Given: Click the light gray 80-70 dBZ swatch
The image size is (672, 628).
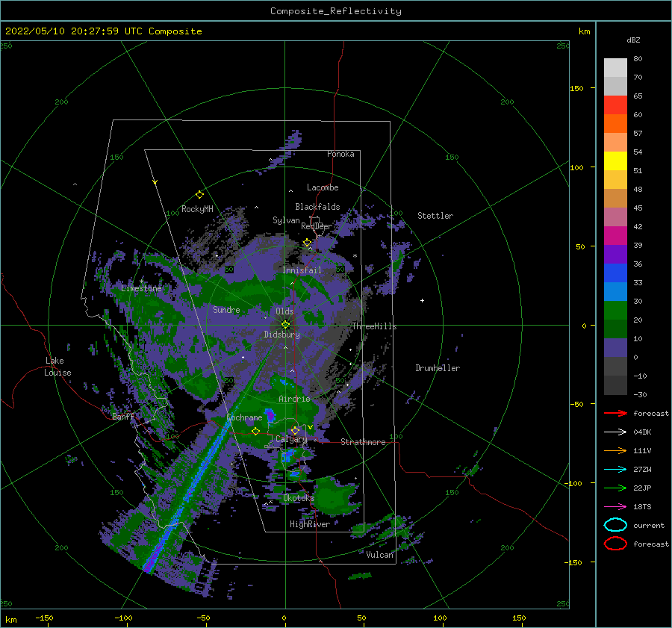Looking at the screenshot, I should tap(615, 68).
